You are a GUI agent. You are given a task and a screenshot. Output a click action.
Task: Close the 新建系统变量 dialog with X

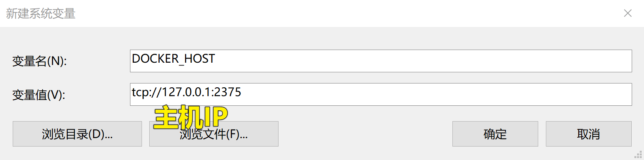coord(627,13)
